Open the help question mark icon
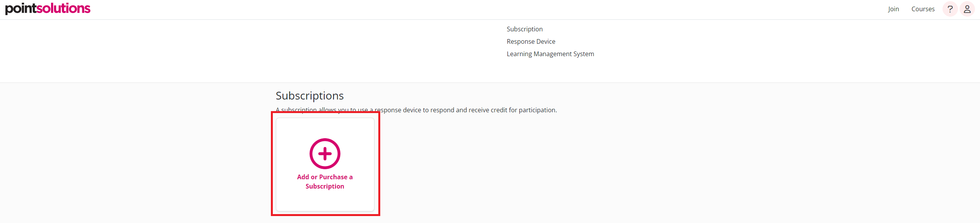980x223 pixels. [x=950, y=9]
